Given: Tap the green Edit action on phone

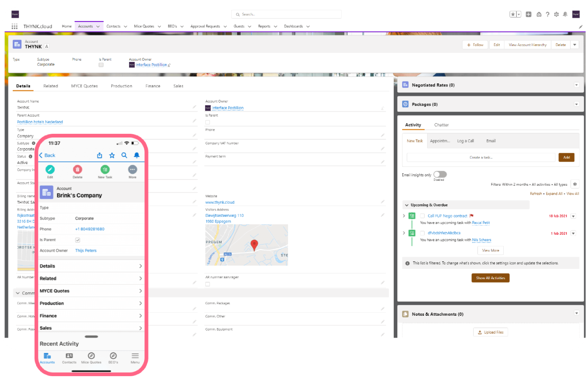Looking at the screenshot, I should pos(50,170).
